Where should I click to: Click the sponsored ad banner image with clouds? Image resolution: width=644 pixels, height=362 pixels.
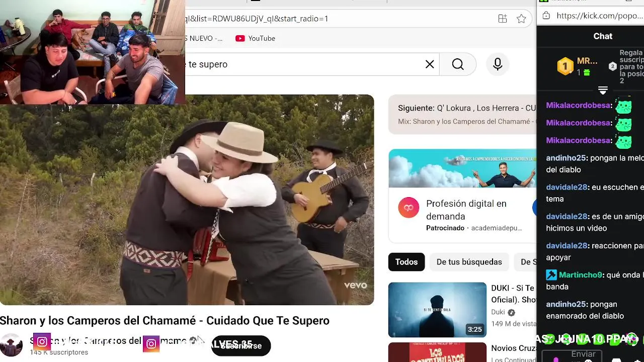tap(462, 168)
